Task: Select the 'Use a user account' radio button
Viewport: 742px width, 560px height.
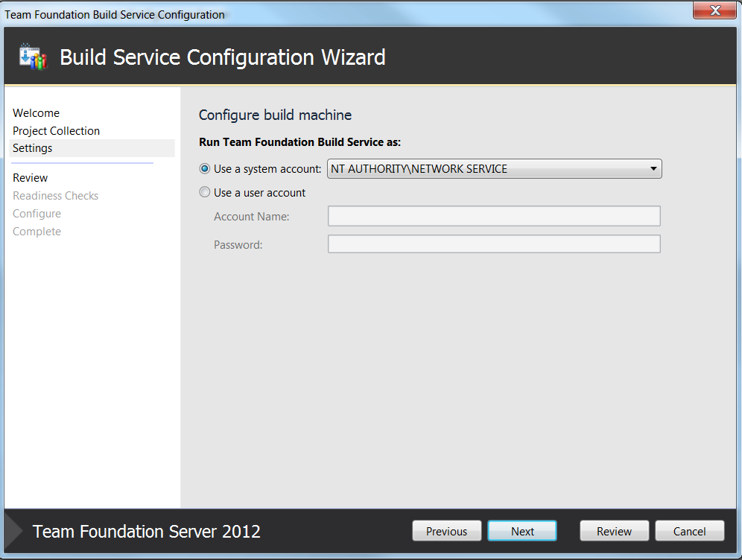Action: click(x=204, y=192)
